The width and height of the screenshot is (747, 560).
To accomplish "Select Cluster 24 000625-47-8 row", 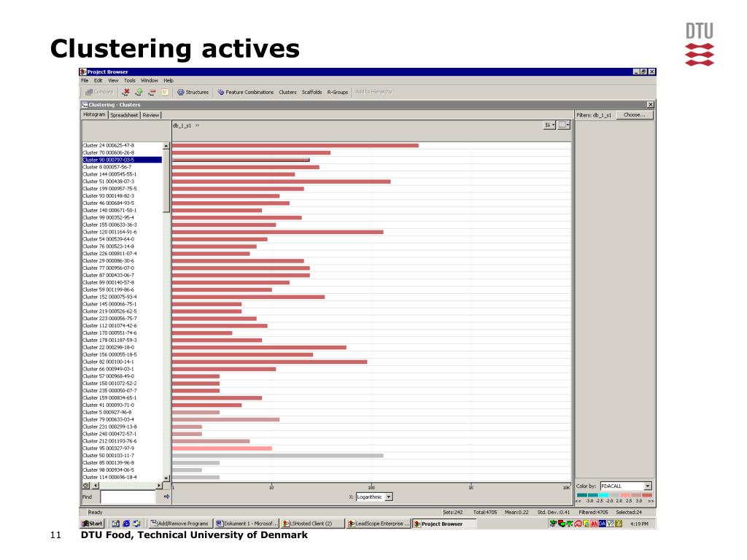I will tap(122, 145).
